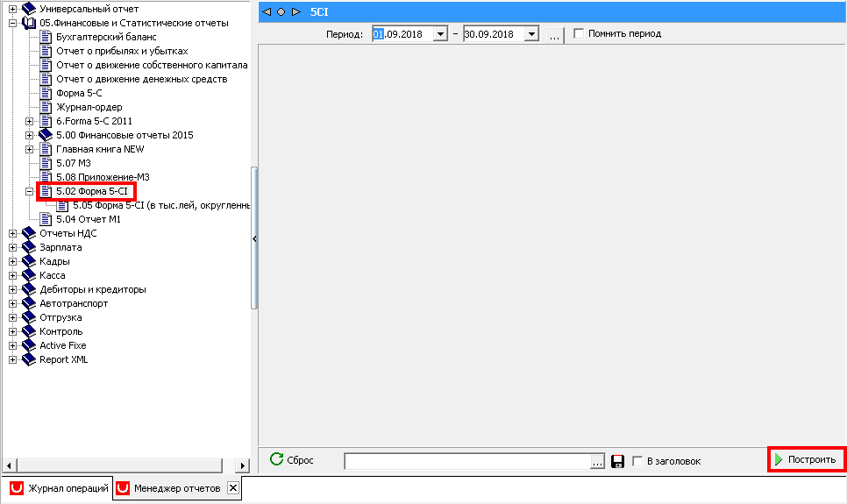This screenshot has width=847, height=504.
Task: Expand the 6.Forma 5-C 2011 node
Action: (30, 121)
